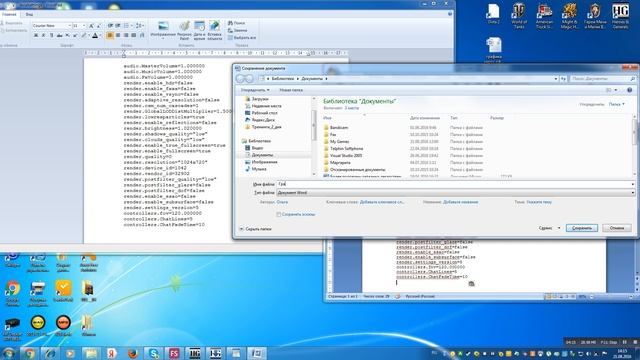Sort by the 'Дата изменения' column header

click(x=425, y=118)
